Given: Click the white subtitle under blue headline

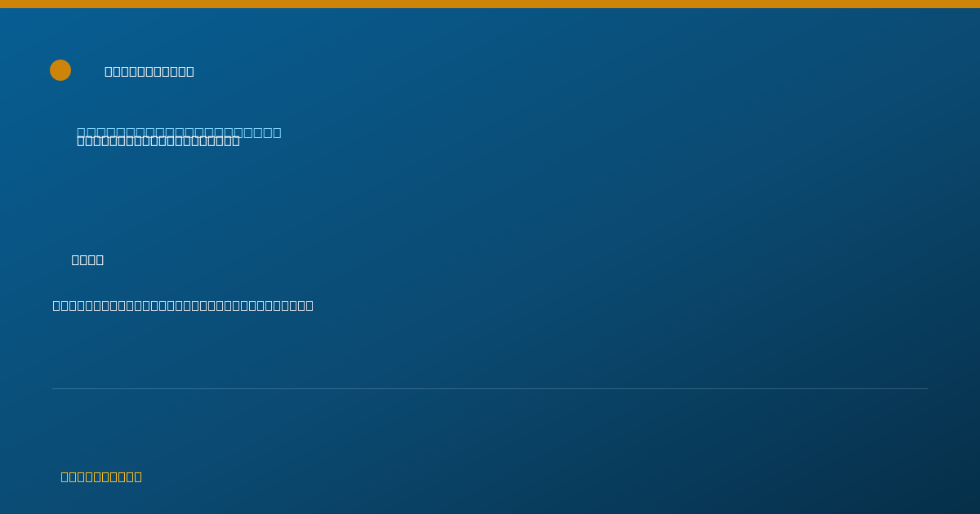Looking at the screenshot, I should [158, 141].
